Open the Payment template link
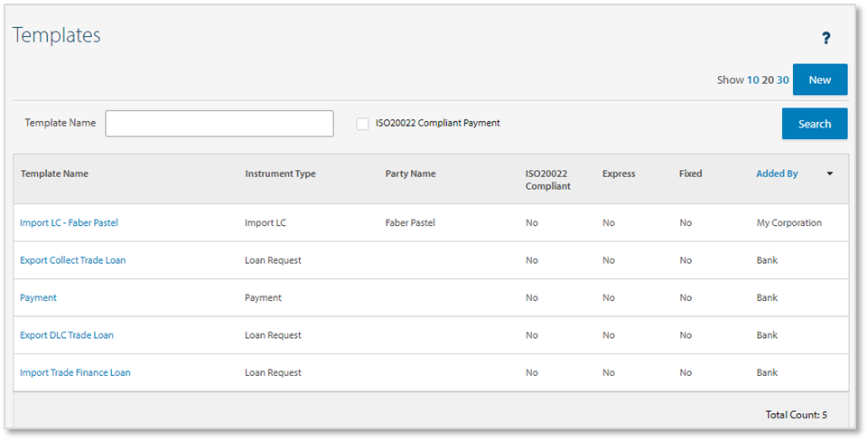868x441 pixels. coord(38,297)
